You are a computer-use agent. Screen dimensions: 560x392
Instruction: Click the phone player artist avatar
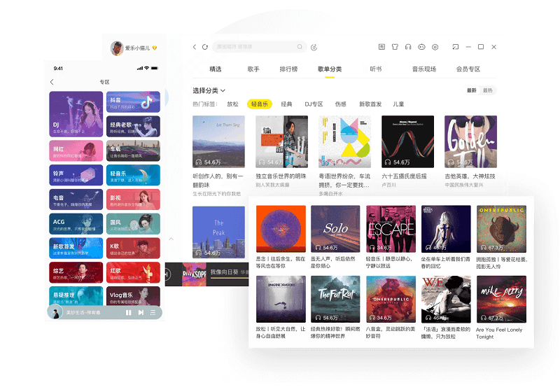(x=55, y=313)
